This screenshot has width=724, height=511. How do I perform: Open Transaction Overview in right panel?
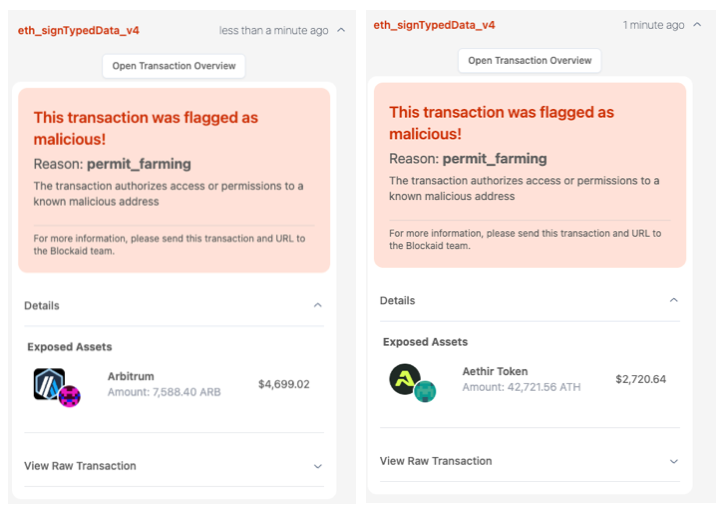pyautogui.click(x=530, y=61)
